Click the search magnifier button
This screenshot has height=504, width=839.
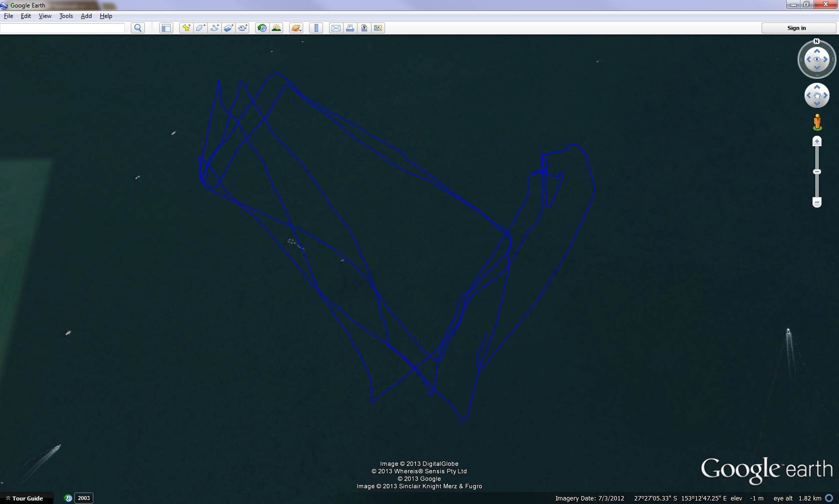click(x=138, y=28)
